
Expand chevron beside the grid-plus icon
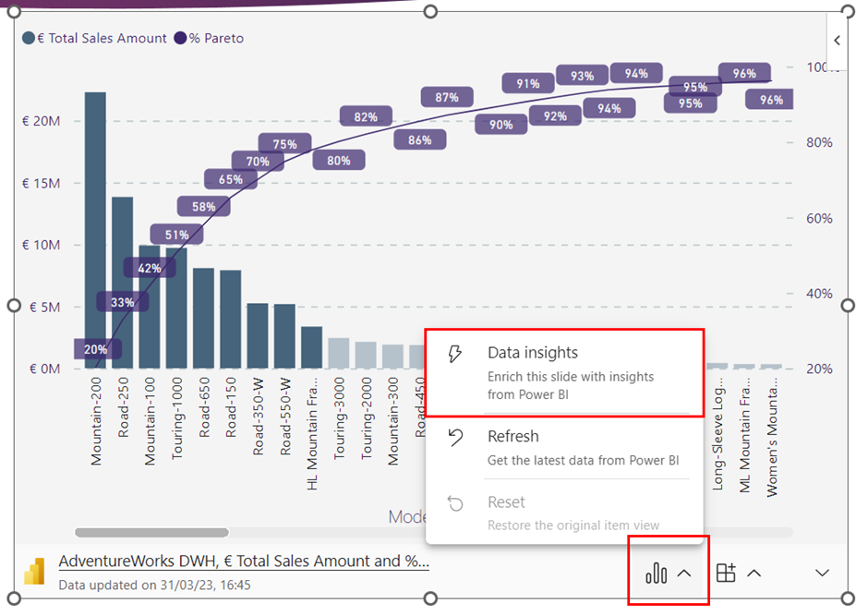point(753,574)
